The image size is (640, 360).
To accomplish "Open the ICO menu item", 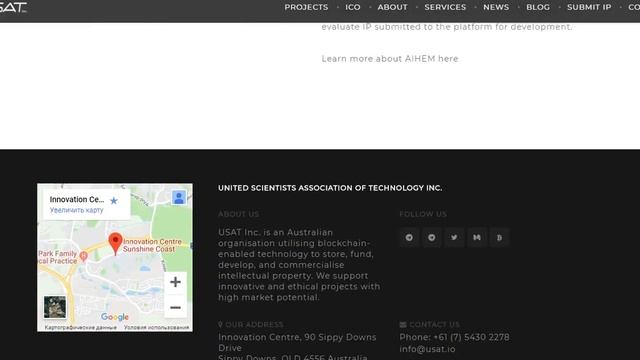I will point(353,7).
